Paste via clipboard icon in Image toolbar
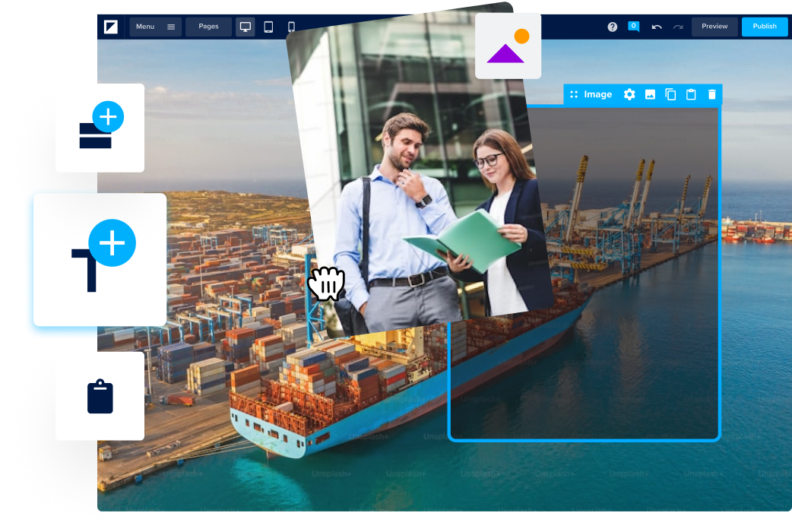 [x=691, y=94]
